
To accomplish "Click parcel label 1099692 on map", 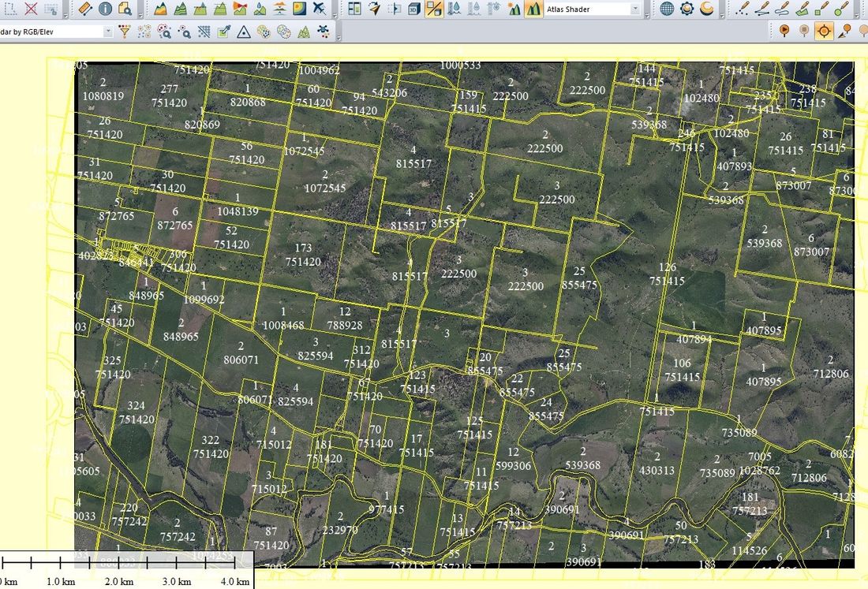I will (x=204, y=299).
